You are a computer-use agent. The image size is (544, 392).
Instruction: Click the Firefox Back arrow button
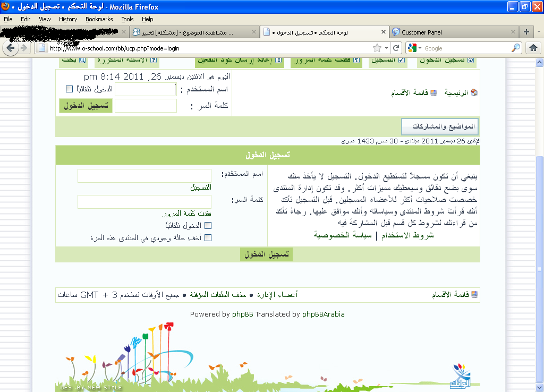tap(11, 48)
